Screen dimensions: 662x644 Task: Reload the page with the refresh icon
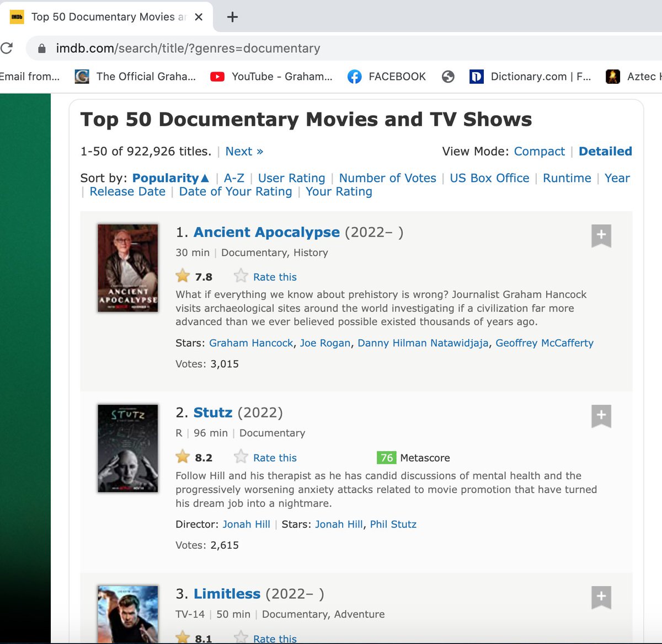[x=6, y=49]
